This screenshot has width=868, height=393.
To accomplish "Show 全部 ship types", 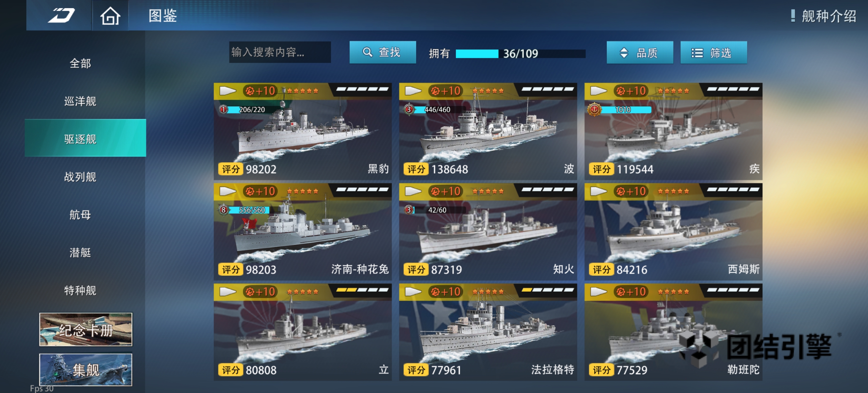I will (80, 63).
